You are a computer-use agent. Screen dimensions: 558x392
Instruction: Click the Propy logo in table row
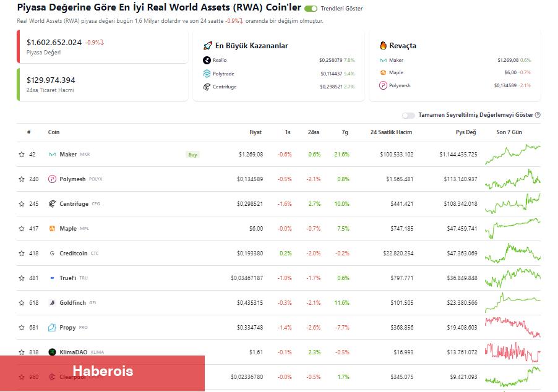tap(52, 328)
